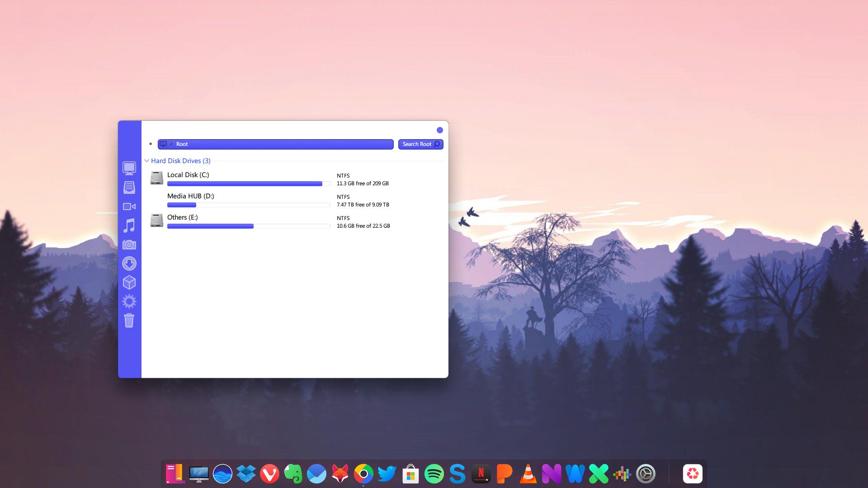Screen dimensions: 868x488
Task: Open 3D Objects cube icon
Action: point(129,282)
